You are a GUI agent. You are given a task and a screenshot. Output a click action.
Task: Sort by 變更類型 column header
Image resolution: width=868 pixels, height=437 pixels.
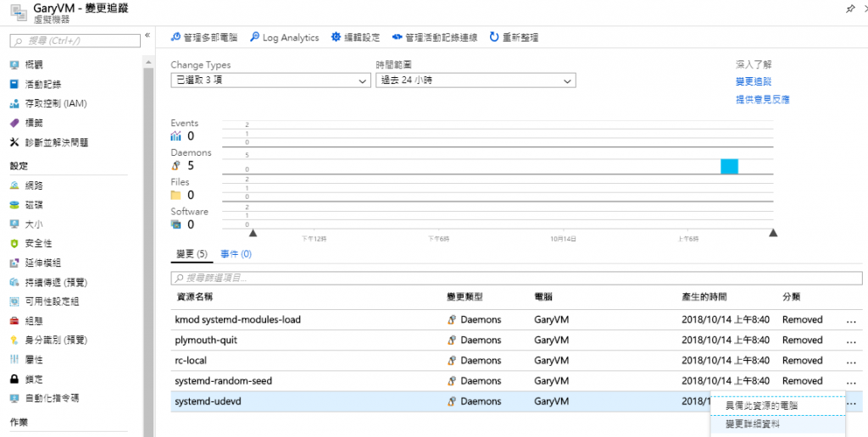[465, 296]
